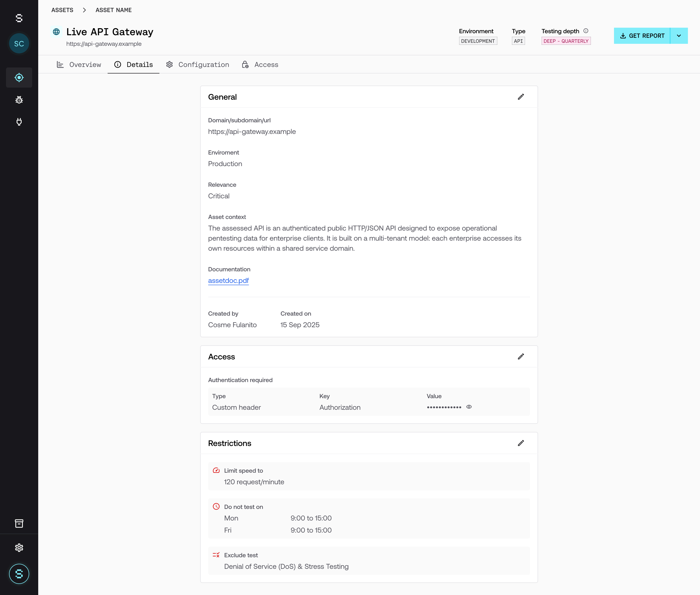This screenshot has height=595, width=700.
Task: Switch to the Configuration tab
Action: click(197, 64)
